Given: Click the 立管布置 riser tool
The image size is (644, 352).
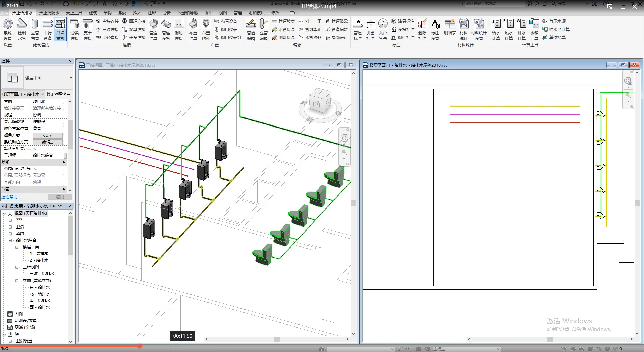Looking at the screenshot, I should click(x=35, y=24).
